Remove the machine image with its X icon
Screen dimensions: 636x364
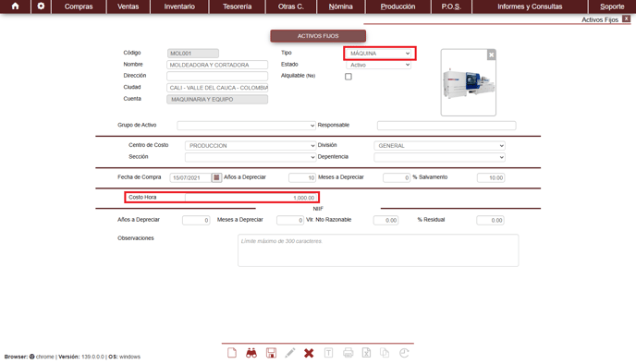pyautogui.click(x=491, y=55)
